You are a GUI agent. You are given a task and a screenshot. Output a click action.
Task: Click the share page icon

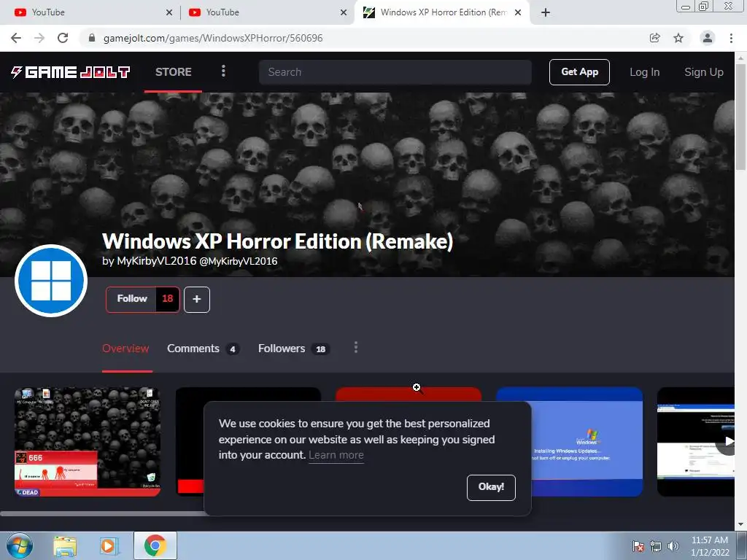[x=655, y=38]
